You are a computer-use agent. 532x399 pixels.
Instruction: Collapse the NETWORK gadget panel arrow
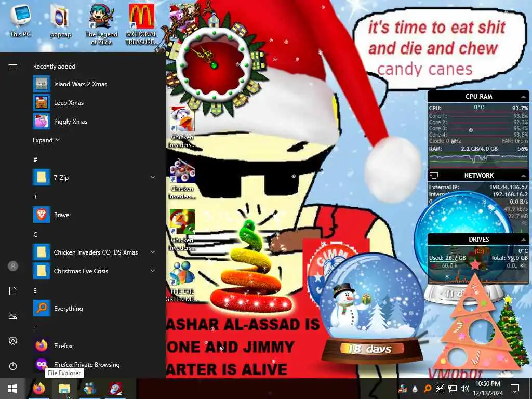coord(524,176)
